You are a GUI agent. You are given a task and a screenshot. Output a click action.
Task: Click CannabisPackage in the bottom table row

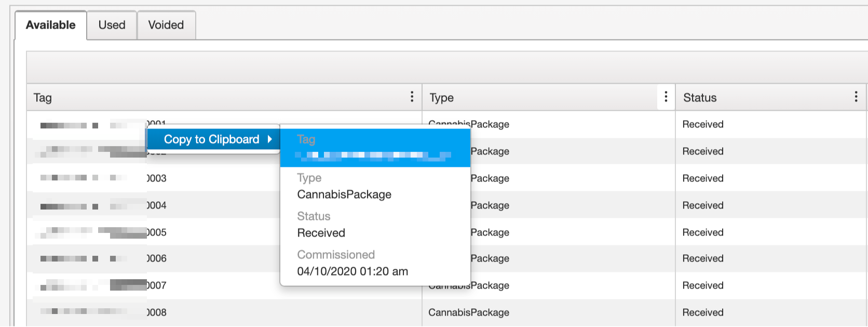pyautogui.click(x=468, y=312)
